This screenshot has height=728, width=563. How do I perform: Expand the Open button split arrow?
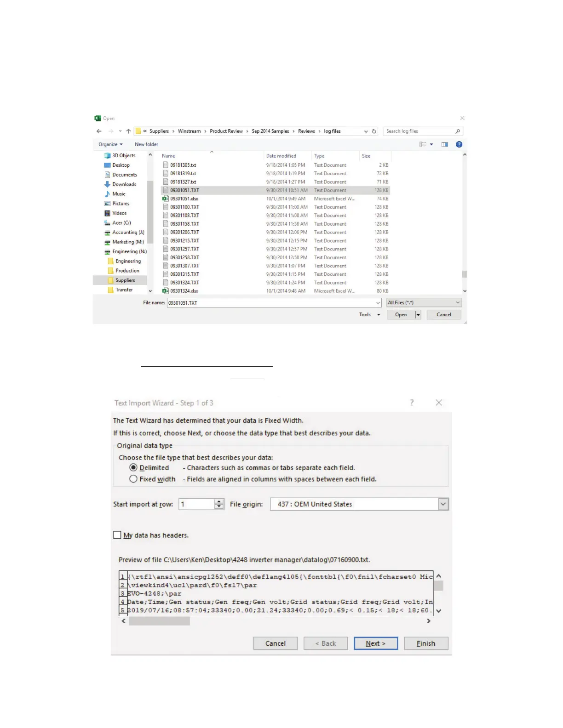click(418, 315)
